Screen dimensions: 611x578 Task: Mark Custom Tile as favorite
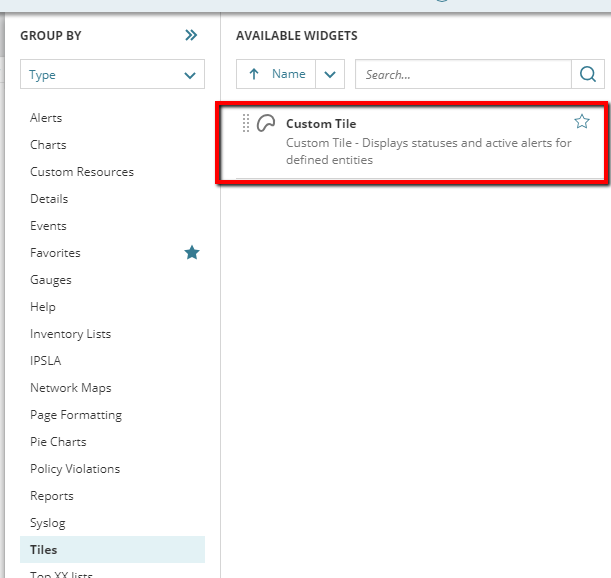(x=582, y=122)
